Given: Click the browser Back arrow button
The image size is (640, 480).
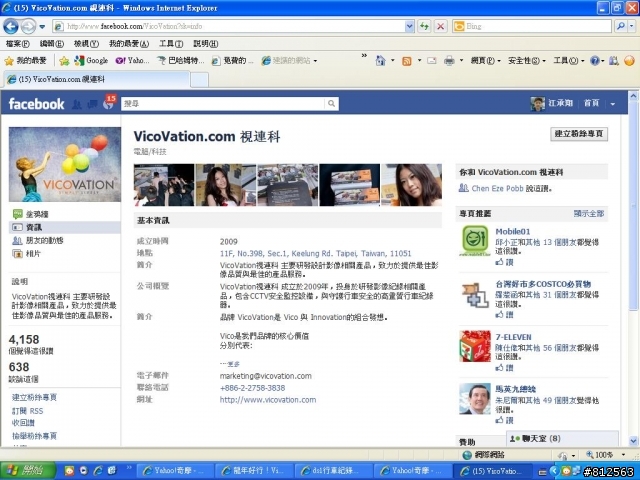Looking at the screenshot, I should tap(11, 27).
